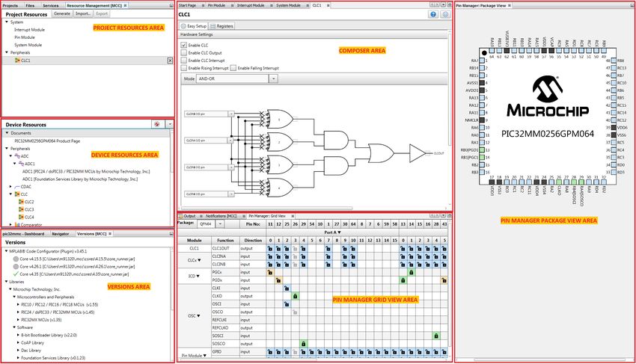This screenshot has height=364, width=636.
Task: Click green pin 13 RB0/PGD1 on the package
Action: (482, 150)
